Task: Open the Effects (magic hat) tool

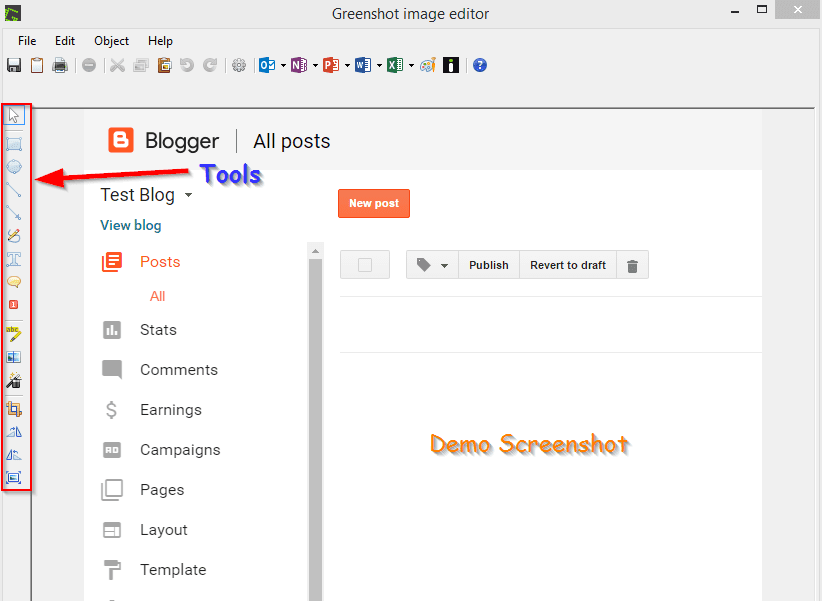Action: coord(14,380)
